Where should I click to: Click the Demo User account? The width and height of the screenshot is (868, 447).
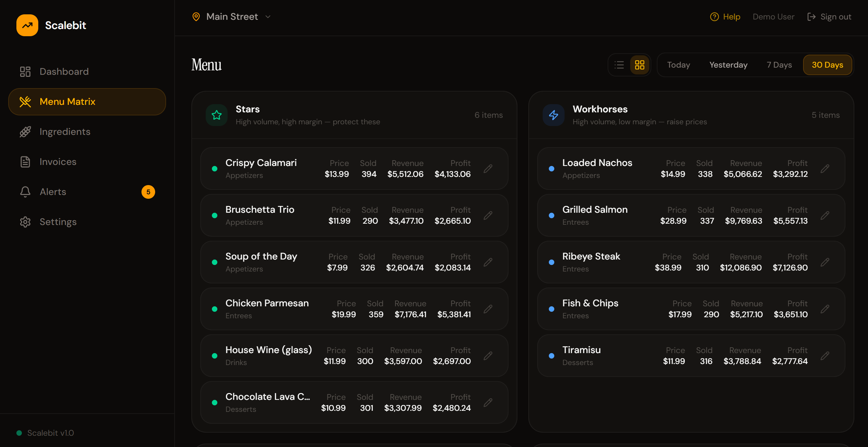point(773,17)
